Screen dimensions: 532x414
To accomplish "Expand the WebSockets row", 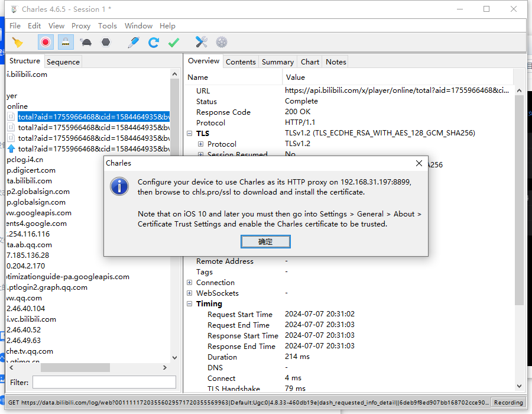I will (x=189, y=293).
